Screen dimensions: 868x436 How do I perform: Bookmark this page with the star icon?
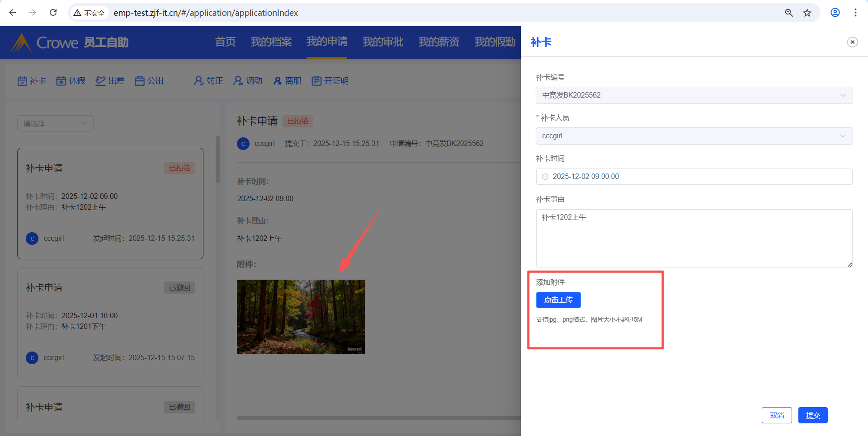807,13
